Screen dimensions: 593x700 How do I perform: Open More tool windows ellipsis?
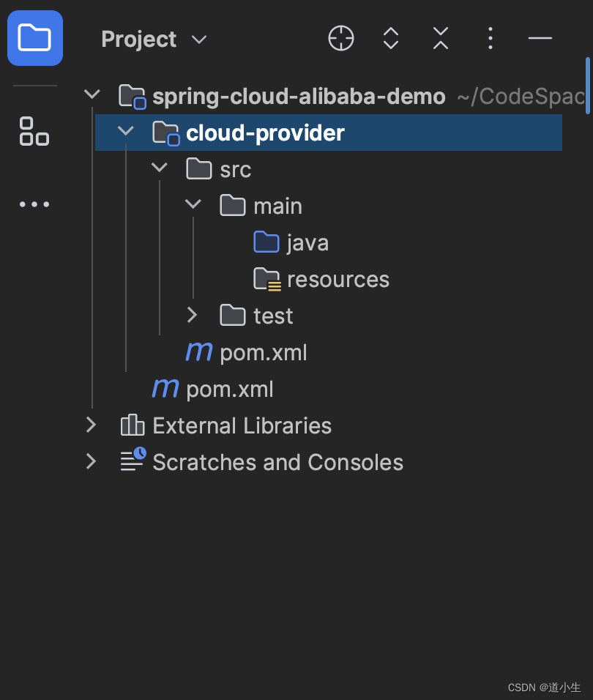tap(34, 204)
